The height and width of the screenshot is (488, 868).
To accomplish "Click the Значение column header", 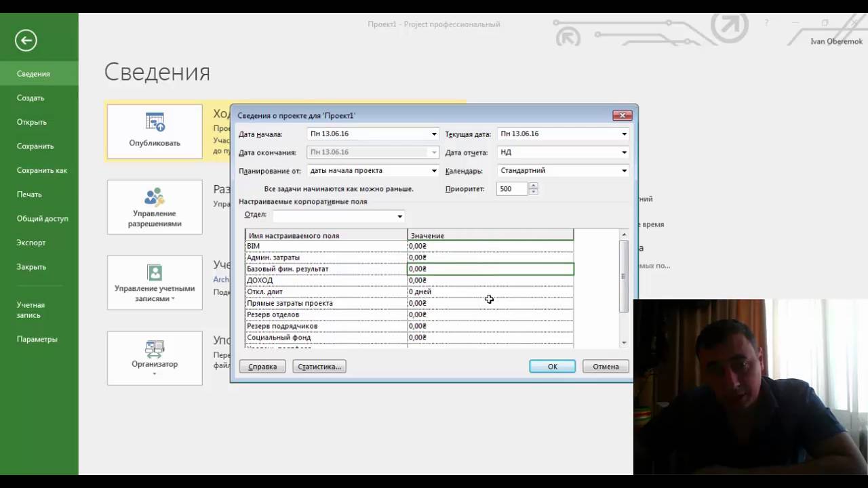I will pos(490,235).
